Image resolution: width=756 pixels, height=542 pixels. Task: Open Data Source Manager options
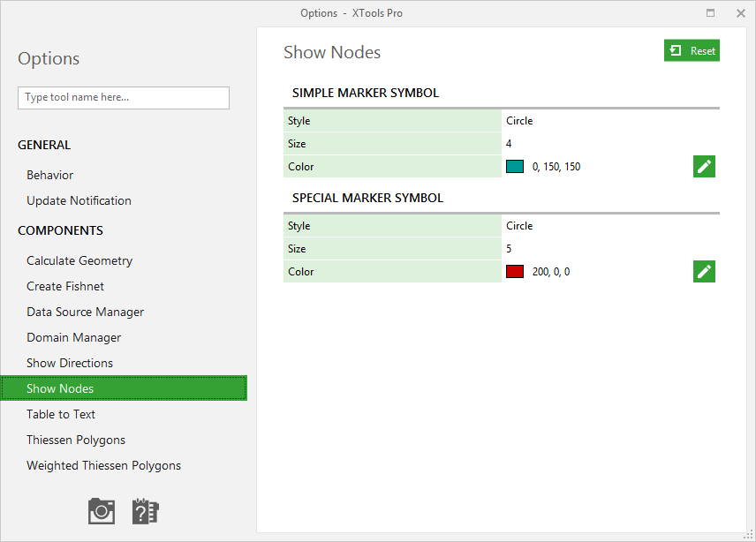click(86, 312)
